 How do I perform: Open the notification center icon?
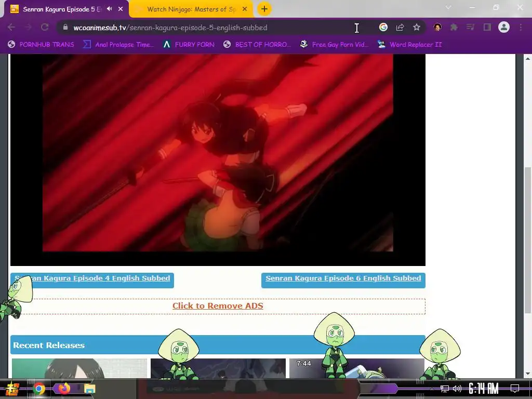coord(515,389)
